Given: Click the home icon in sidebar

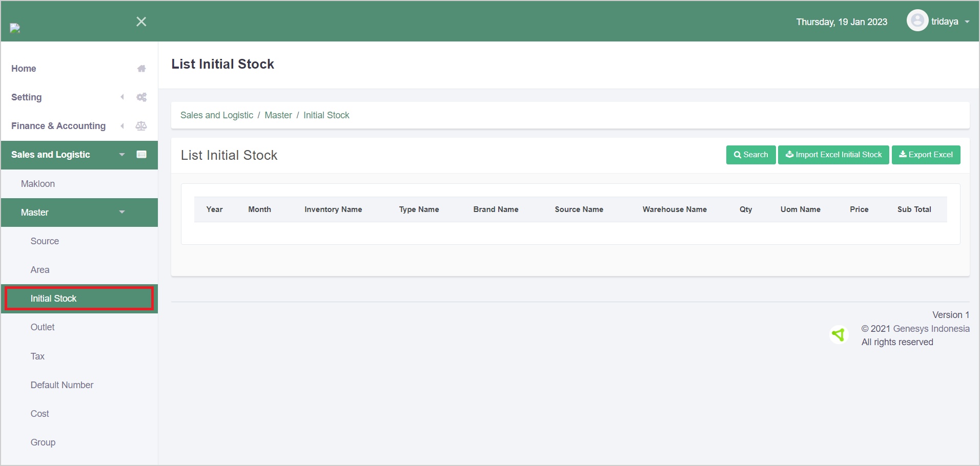Looking at the screenshot, I should pos(141,69).
